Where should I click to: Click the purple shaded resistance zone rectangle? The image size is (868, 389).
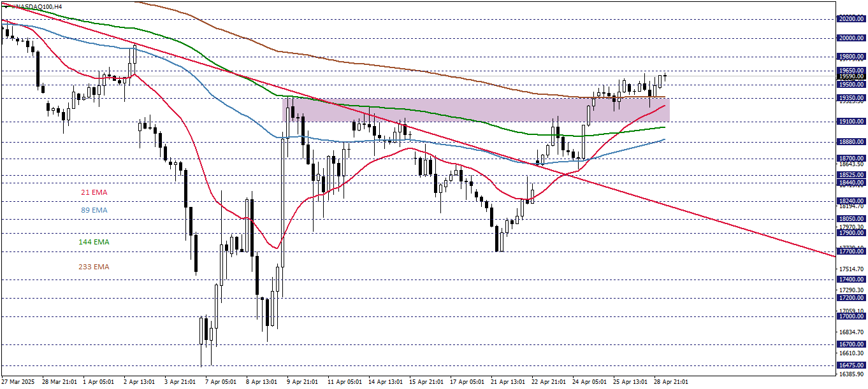pos(476,110)
